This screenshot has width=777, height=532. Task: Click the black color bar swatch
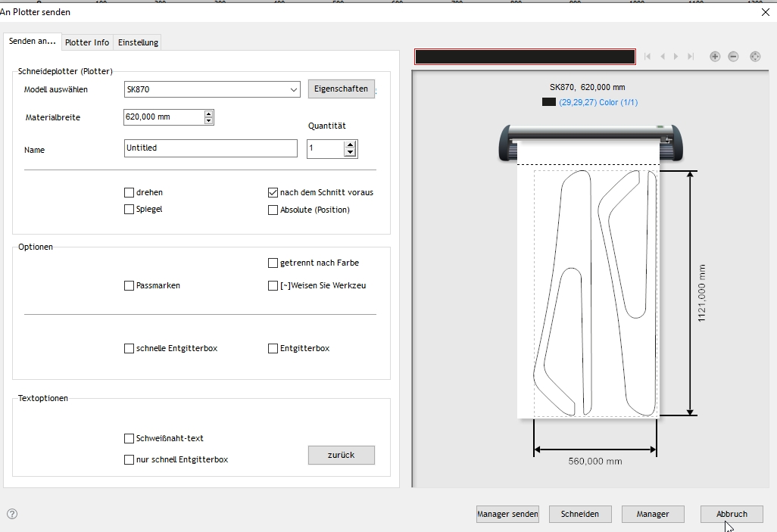525,57
